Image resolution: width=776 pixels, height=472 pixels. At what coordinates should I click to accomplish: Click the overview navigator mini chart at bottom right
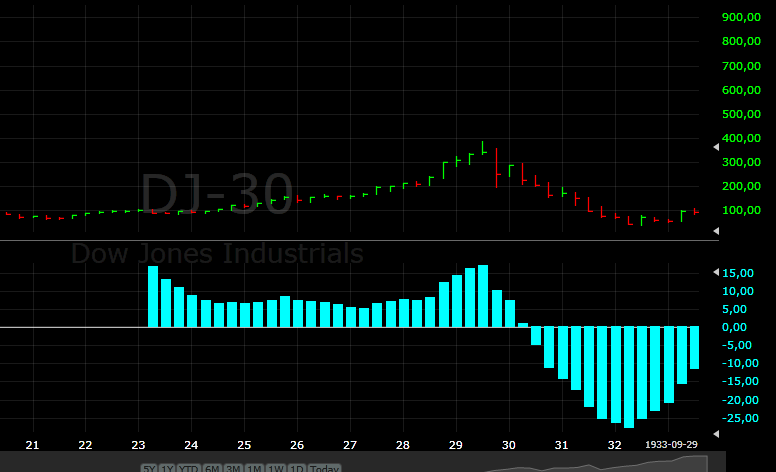click(596, 464)
